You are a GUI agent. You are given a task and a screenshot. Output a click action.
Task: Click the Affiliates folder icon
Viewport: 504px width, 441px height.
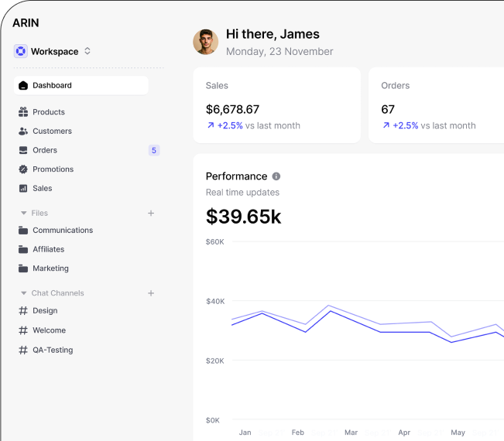(23, 249)
